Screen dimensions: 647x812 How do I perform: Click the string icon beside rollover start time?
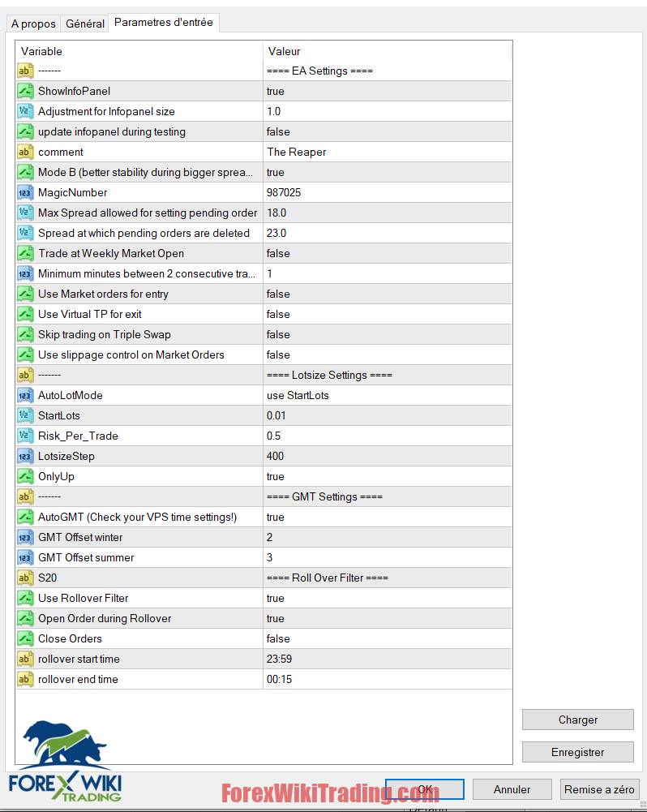coord(25,659)
